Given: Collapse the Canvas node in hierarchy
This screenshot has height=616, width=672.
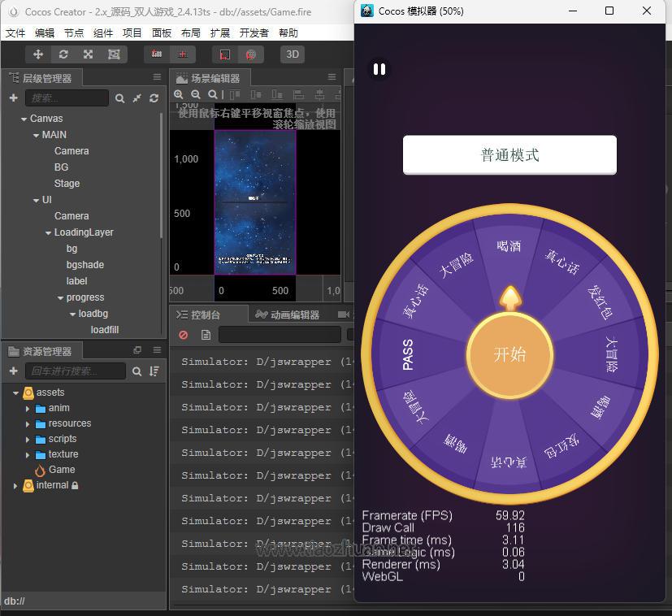Looking at the screenshot, I should pos(24,119).
